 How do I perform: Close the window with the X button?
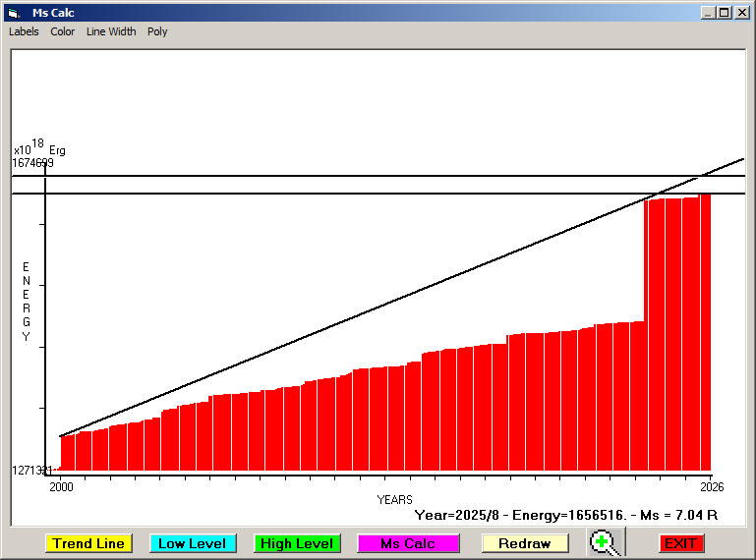[741, 13]
